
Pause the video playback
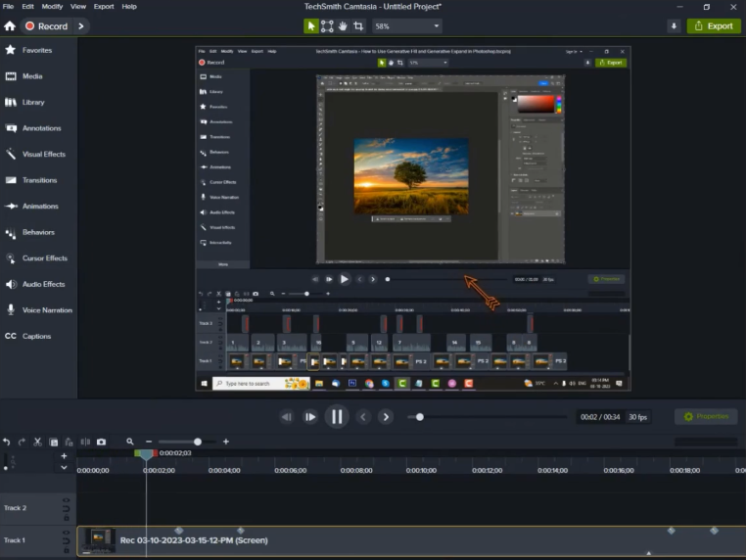pos(336,417)
